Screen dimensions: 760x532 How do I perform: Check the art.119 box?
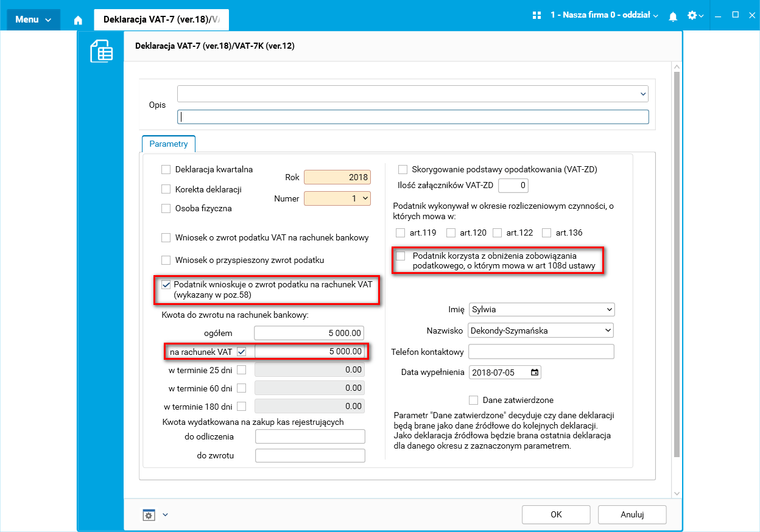(x=400, y=233)
